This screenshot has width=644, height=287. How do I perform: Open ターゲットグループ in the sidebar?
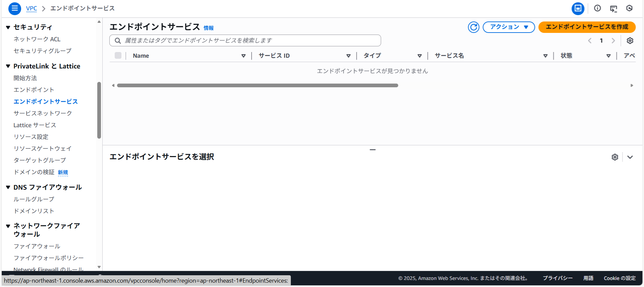pyautogui.click(x=40, y=160)
